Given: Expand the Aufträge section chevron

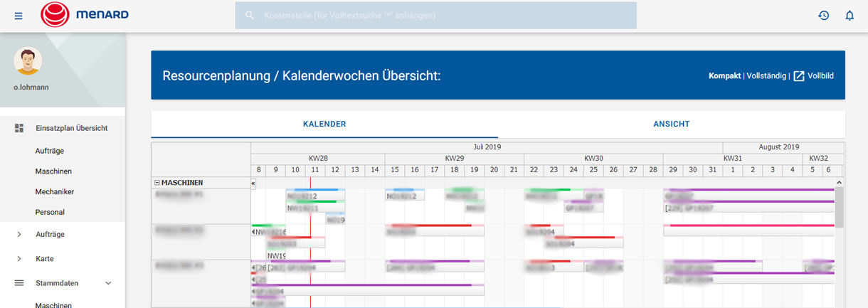Looking at the screenshot, I should coord(19,234).
